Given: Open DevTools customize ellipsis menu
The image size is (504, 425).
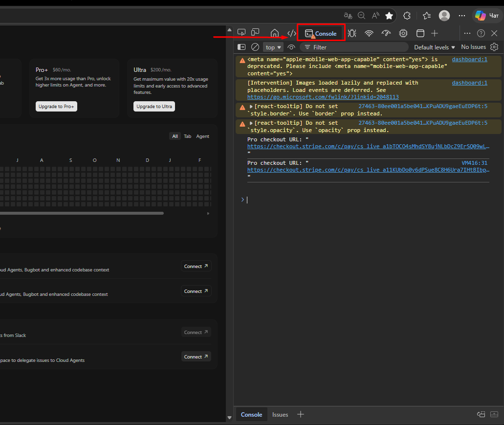Looking at the screenshot, I should pos(467,33).
